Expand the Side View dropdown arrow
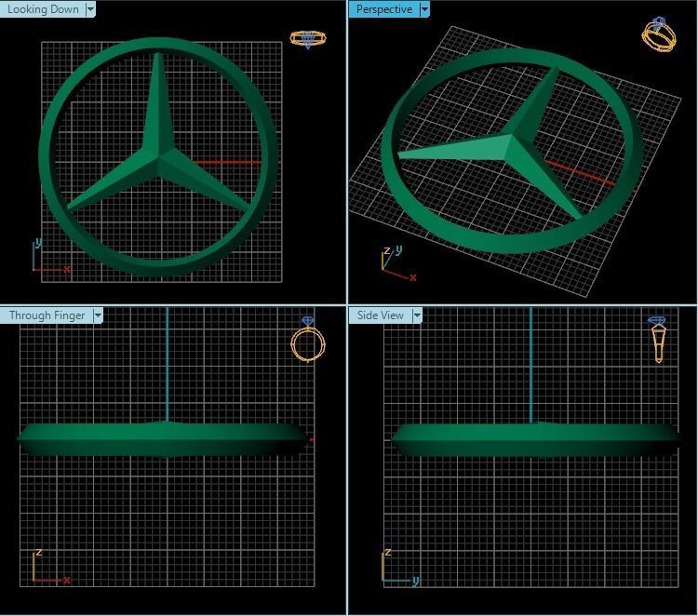The height and width of the screenshot is (616, 698). point(417,315)
